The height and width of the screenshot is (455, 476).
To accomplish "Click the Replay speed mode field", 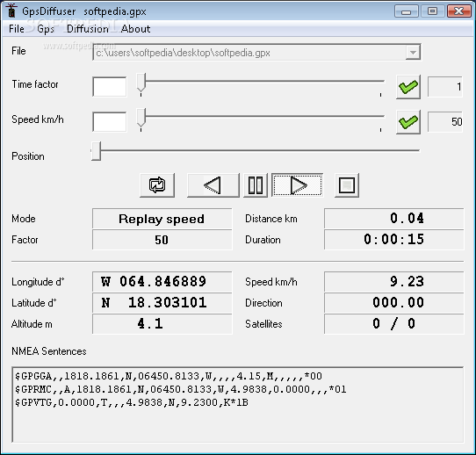I will (x=162, y=219).
